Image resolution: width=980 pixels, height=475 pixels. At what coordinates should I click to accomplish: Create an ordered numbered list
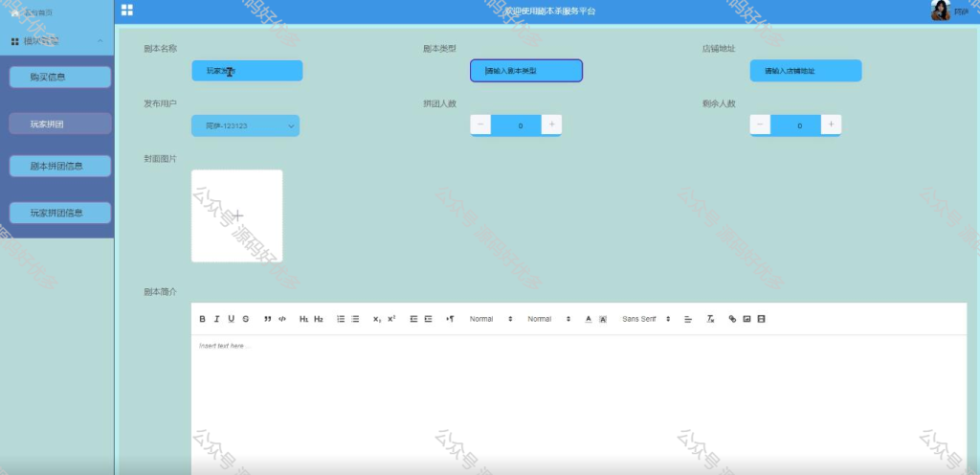click(x=341, y=319)
